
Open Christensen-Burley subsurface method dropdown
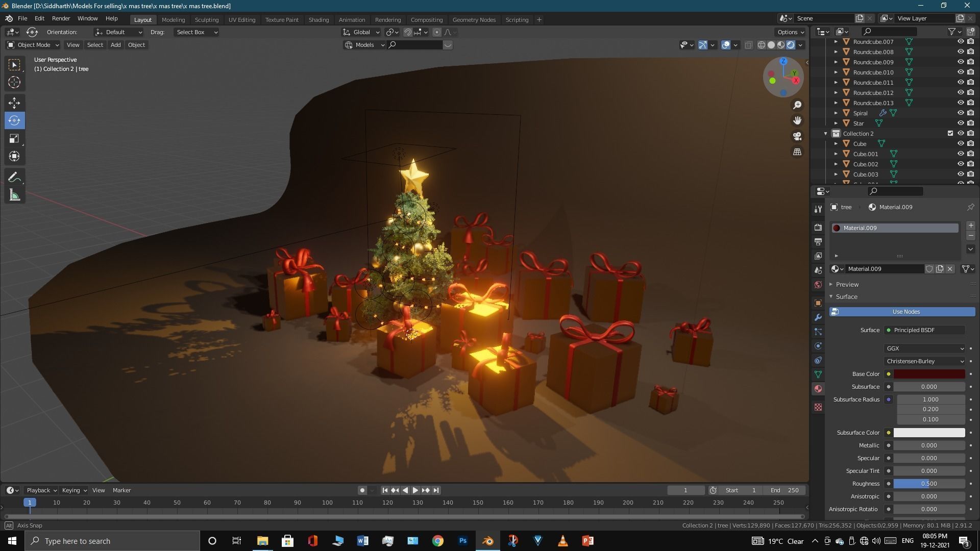tap(924, 361)
